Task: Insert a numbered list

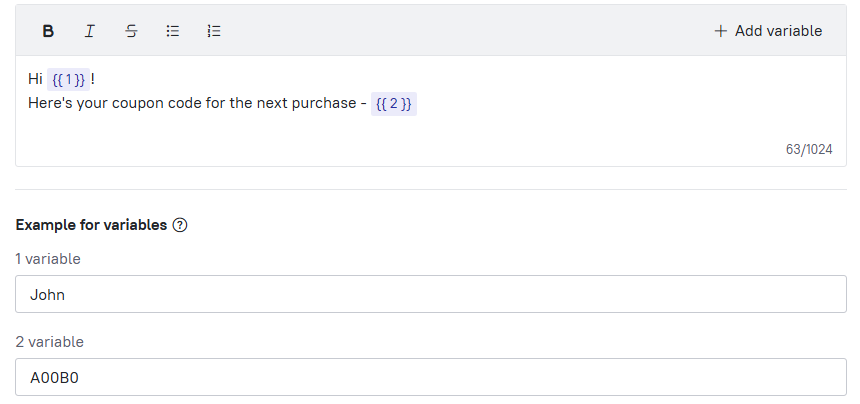Action: pyautogui.click(x=214, y=31)
